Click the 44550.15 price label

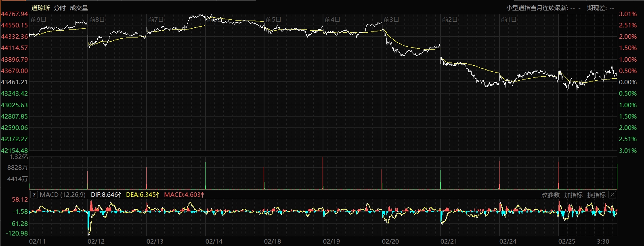click(x=14, y=25)
